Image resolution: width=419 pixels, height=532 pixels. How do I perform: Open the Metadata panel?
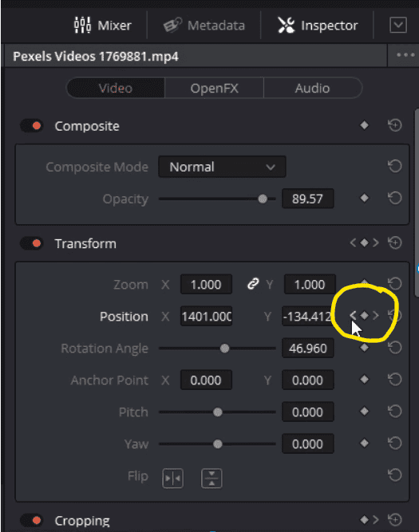click(204, 25)
